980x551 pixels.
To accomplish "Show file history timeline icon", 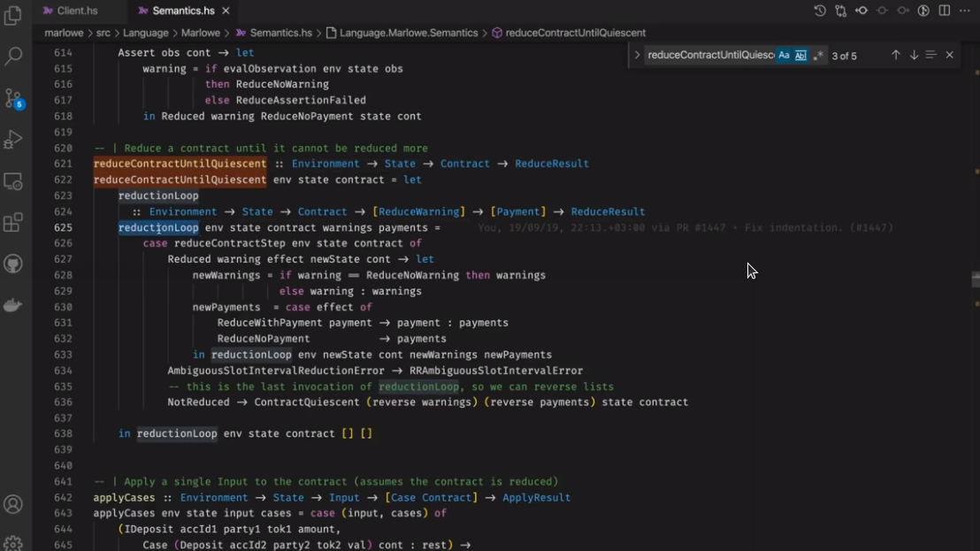I will 820,11.
